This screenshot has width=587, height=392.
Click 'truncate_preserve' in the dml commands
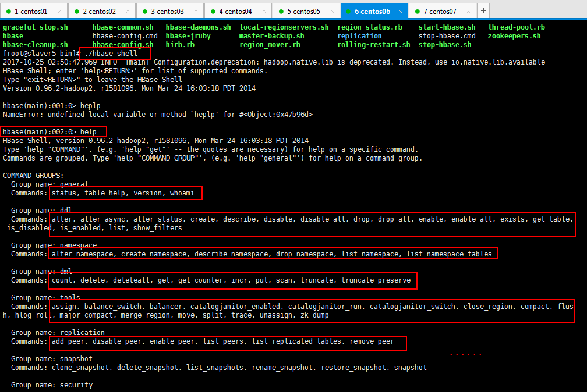[376, 280]
